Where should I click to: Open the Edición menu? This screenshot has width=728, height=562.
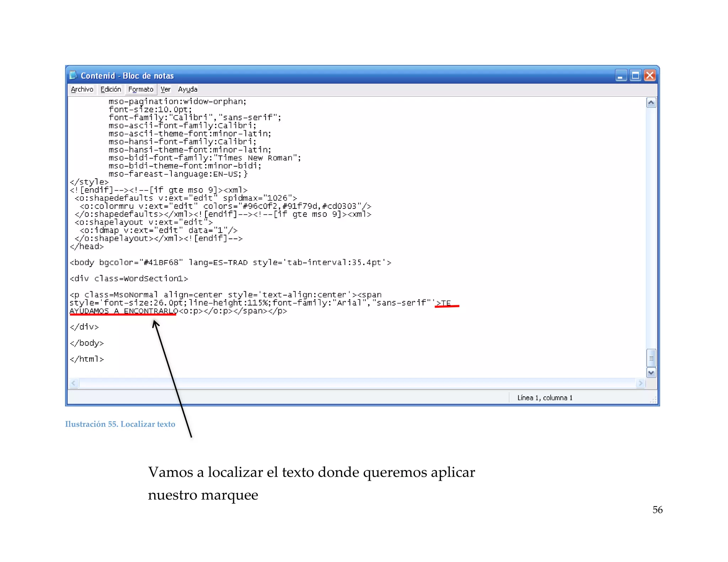tap(111, 89)
